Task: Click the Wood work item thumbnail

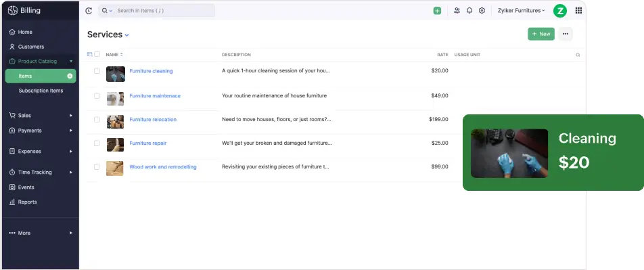Action: [x=115, y=168]
